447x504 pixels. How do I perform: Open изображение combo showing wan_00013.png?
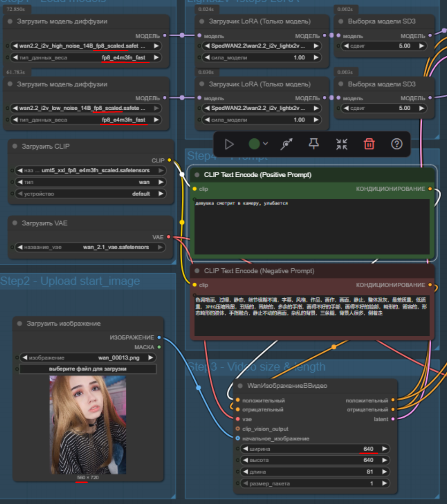point(88,357)
